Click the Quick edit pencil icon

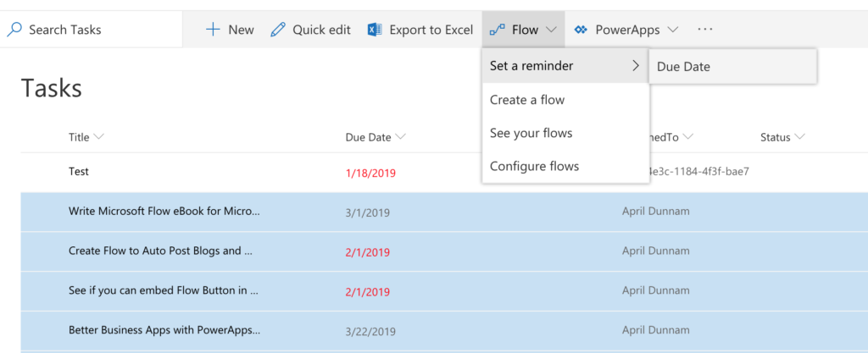pos(278,30)
